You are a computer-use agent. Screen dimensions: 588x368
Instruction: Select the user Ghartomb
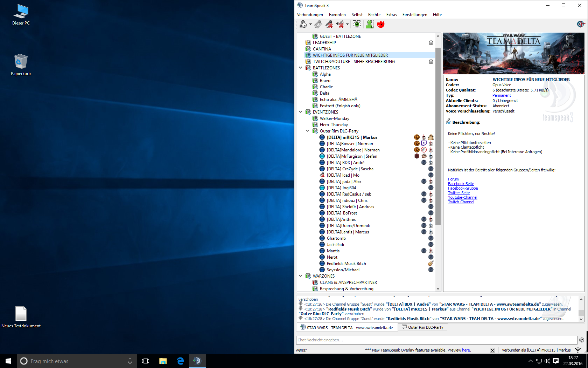tap(336, 238)
